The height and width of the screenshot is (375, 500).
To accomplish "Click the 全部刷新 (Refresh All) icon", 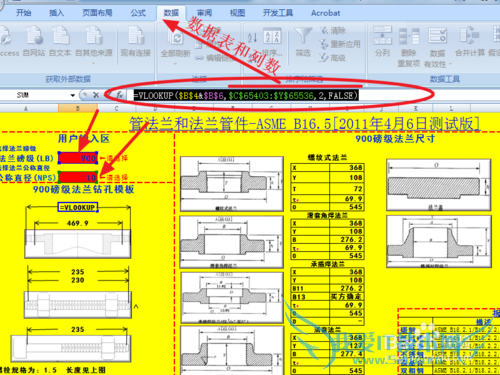I will (176, 37).
